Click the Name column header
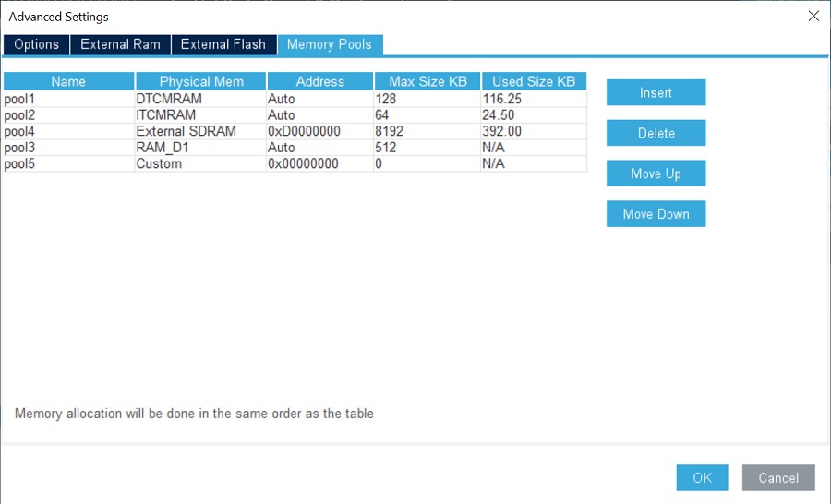831x504 pixels. (x=69, y=81)
